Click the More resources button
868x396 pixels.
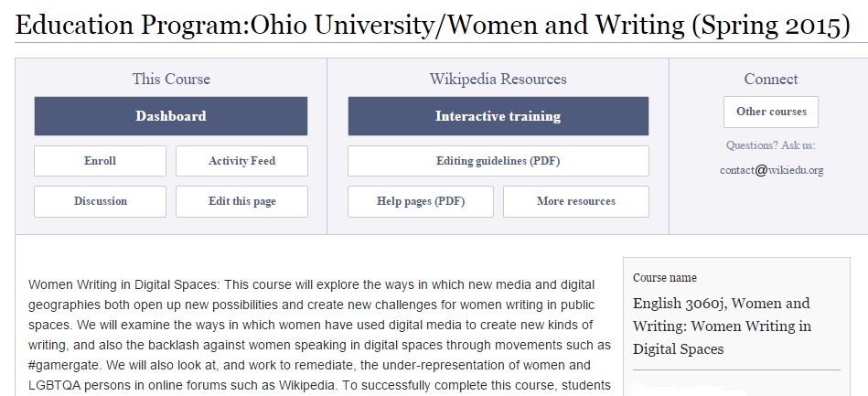point(575,201)
